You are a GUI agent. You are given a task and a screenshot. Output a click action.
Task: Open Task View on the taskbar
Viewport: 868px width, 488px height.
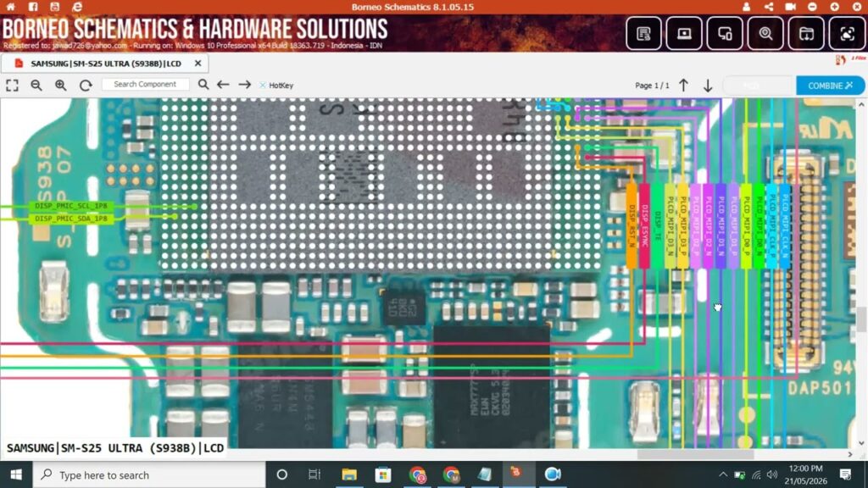click(314, 474)
